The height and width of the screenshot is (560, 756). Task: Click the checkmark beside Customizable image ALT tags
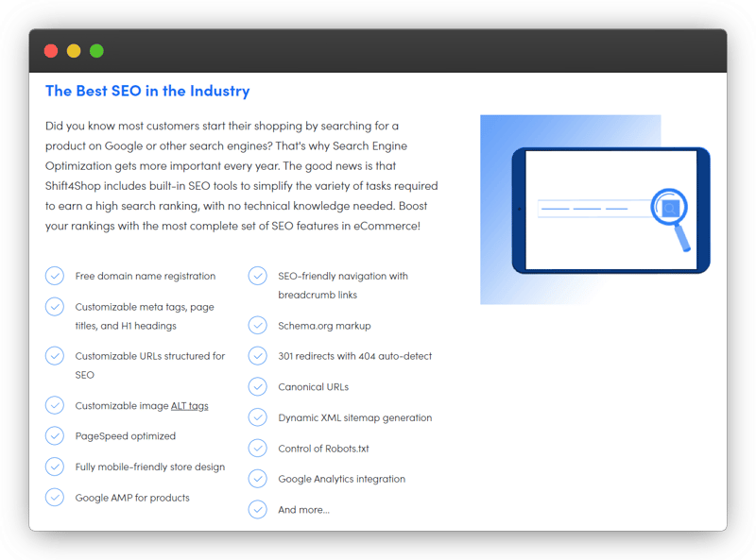coord(55,405)
